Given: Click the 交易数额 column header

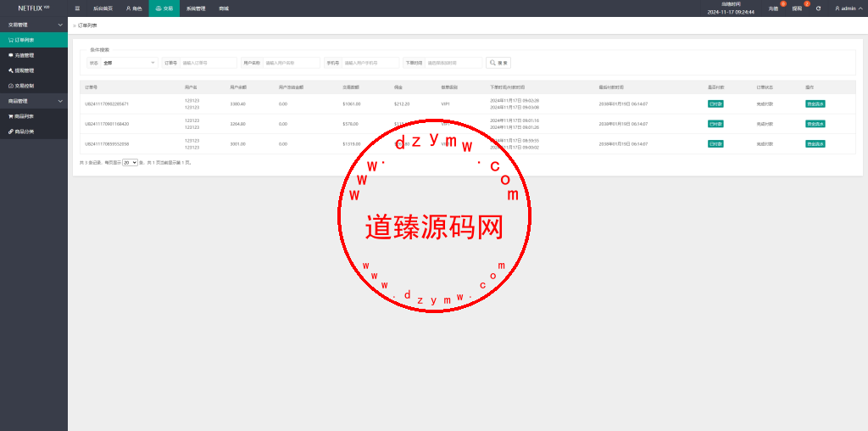Looking at the screenshot, I should click(x=351, y=87).
